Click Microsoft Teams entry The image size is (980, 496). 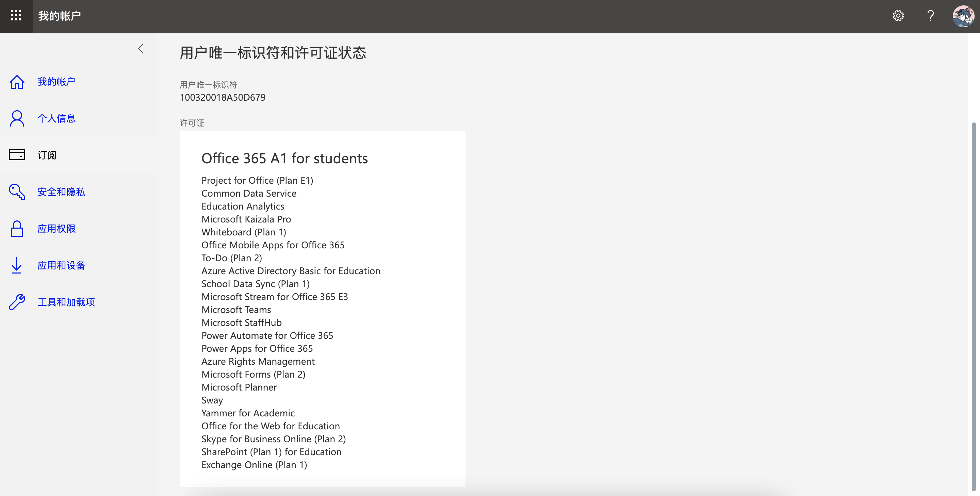click(x=236, y=310)
